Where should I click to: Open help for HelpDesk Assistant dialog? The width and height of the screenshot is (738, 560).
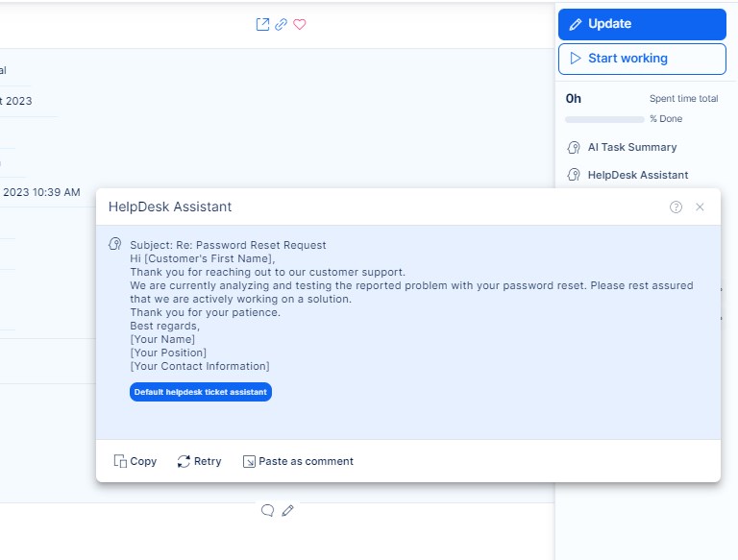(676, 207)
